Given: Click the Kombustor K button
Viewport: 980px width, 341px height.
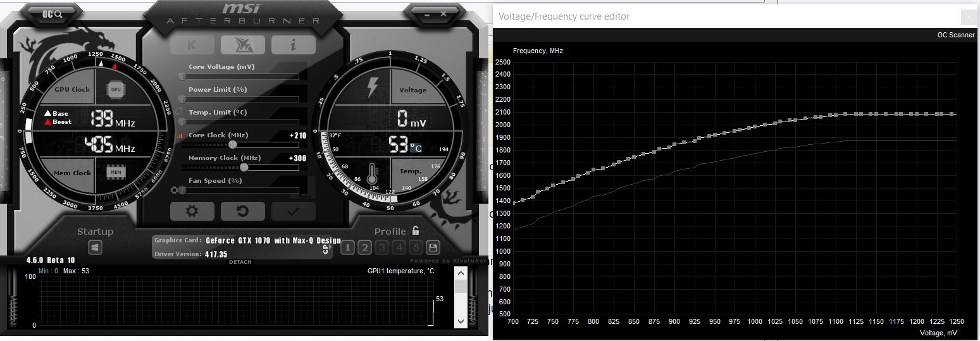Looking at the screenshot, I should click(192, 45).
